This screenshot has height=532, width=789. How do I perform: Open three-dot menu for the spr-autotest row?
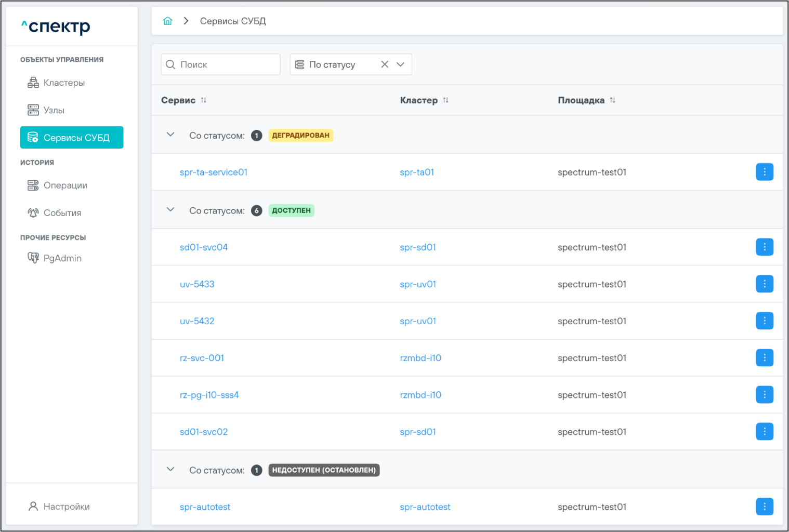coord(764,507)
